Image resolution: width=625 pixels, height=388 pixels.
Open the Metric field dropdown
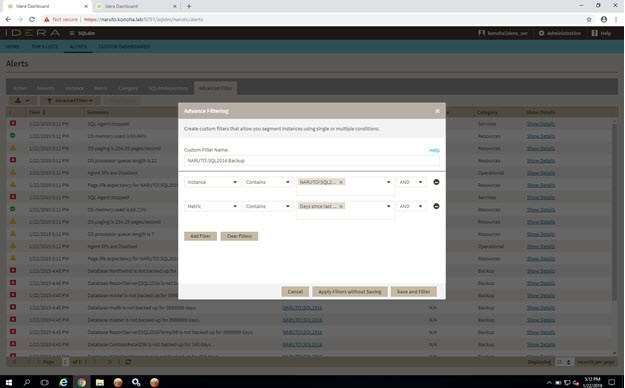tap(212, 206)
